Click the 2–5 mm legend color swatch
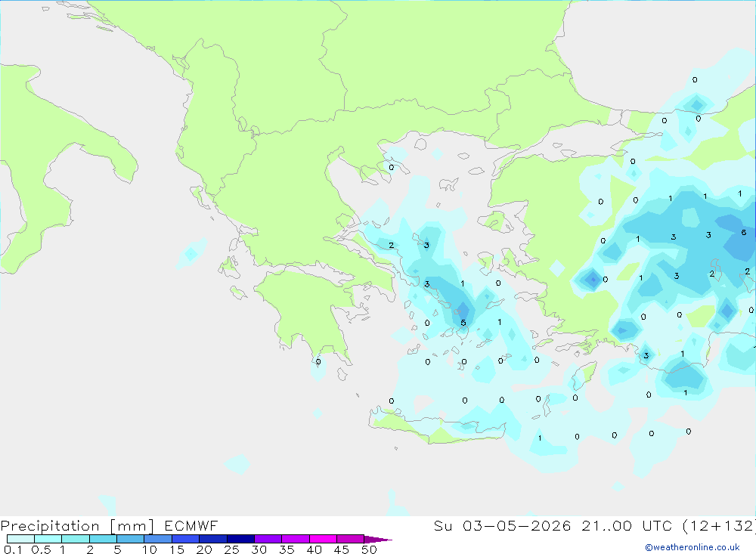Image resolution: width=756 pixels, height=554 pixels. 103,539
